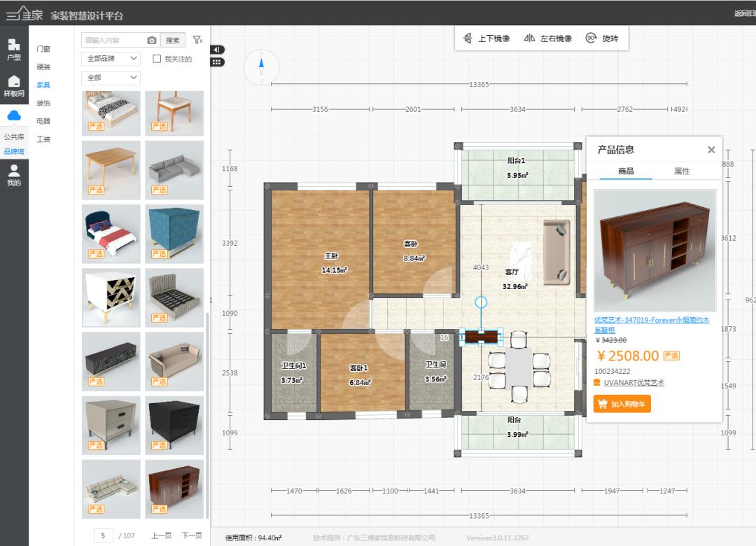Open the 户型 floor plan sidebar icon
756x546 pixels.
[x=14, y=49]
